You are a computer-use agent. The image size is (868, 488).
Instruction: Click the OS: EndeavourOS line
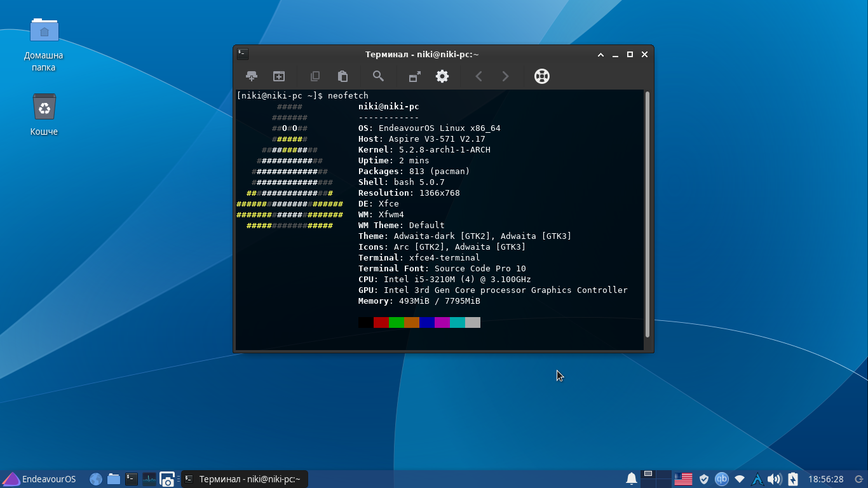click(430, 128)
